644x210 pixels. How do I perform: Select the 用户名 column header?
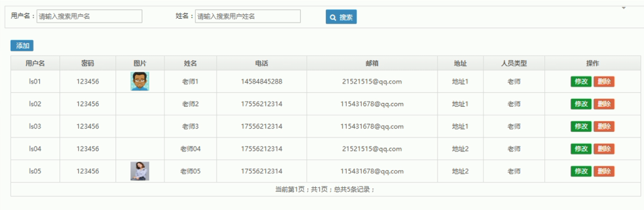pos(35,64)
